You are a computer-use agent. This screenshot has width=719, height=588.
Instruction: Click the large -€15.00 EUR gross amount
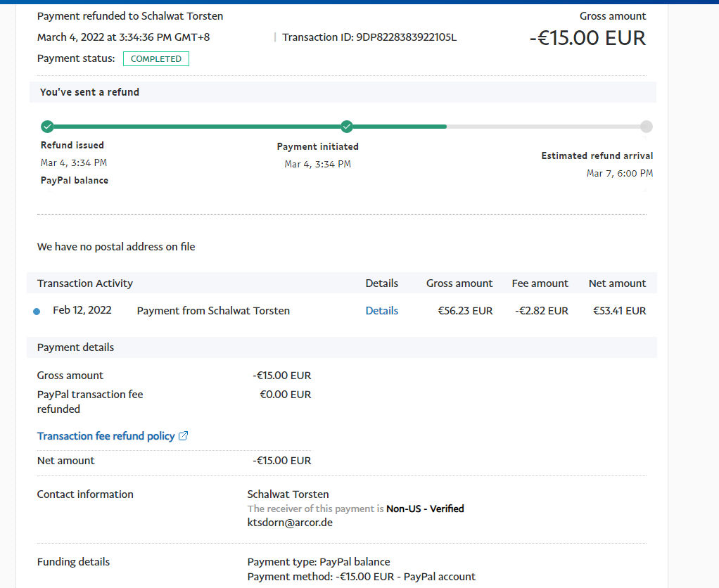(x=587, y=38)
